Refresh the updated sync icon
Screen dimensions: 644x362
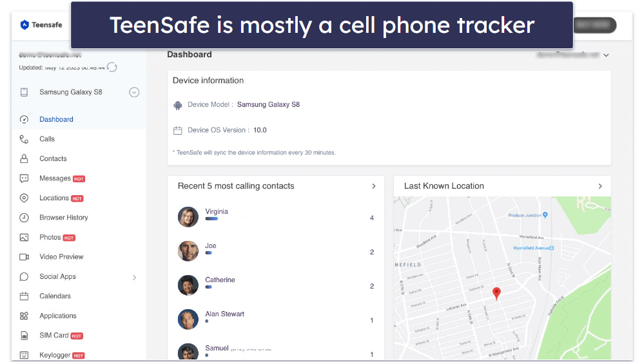112,67
